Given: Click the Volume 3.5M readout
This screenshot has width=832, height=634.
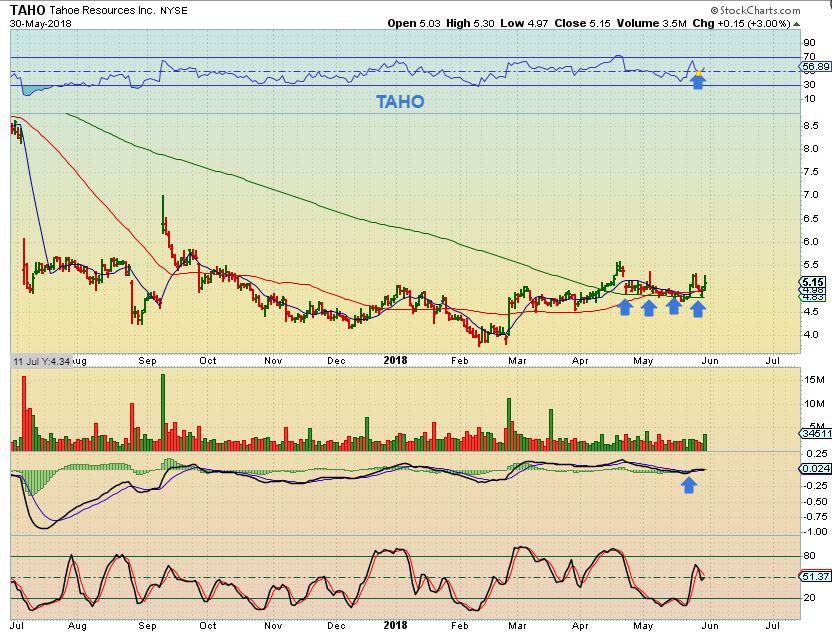Looking at the screenshot, I should (652, 23).
